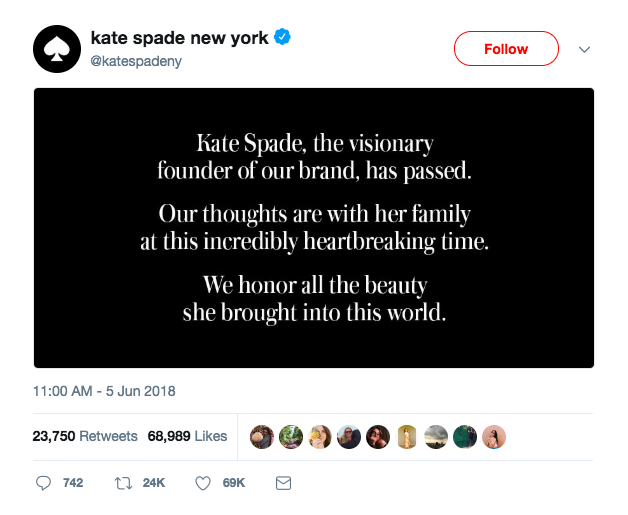This screenshot has height=515, width=628.
Task: Share via direct message envelope icon
Action: click(x=283, y=483)
